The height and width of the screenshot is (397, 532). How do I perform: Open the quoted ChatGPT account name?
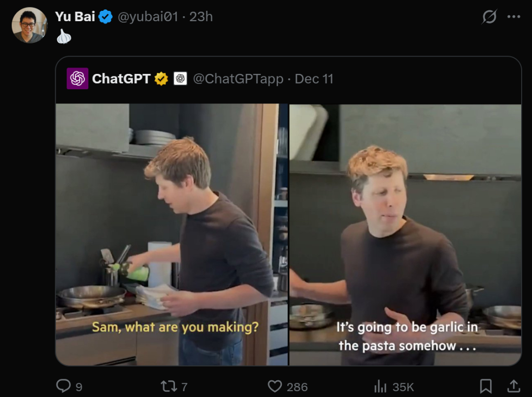coord(121,79)
